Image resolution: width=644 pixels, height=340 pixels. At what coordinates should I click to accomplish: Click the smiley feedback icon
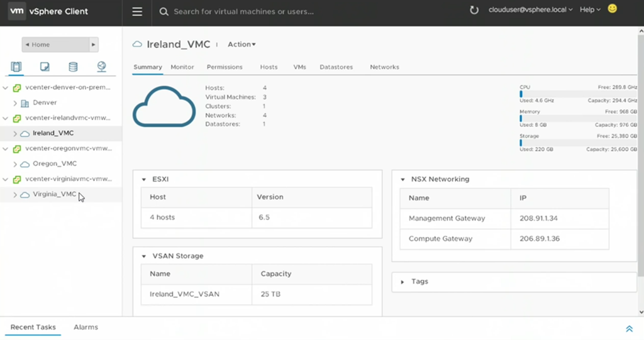coord(612,9)
